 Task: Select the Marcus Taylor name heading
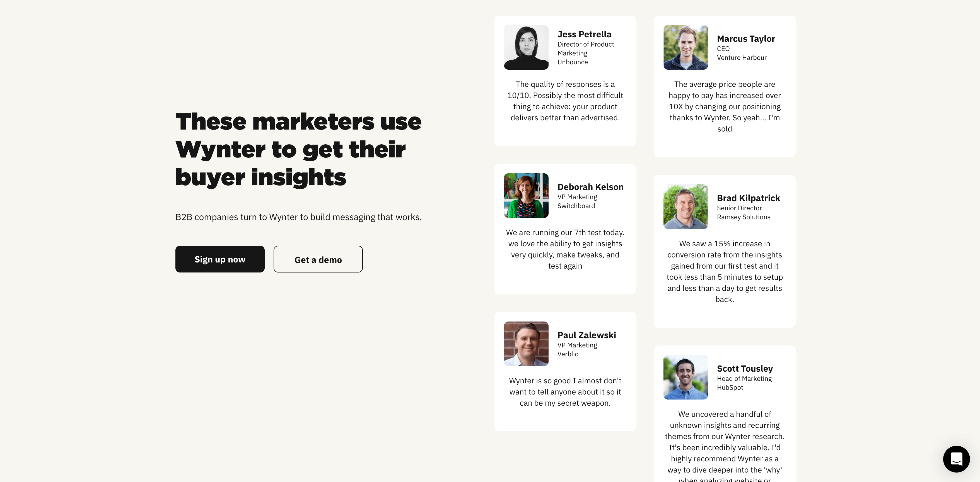[746, 39]
